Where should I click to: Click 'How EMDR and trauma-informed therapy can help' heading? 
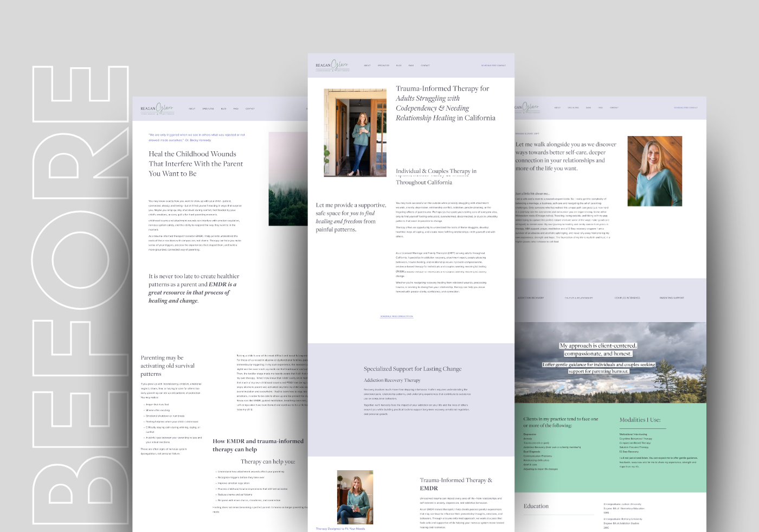tap(258, 445)
